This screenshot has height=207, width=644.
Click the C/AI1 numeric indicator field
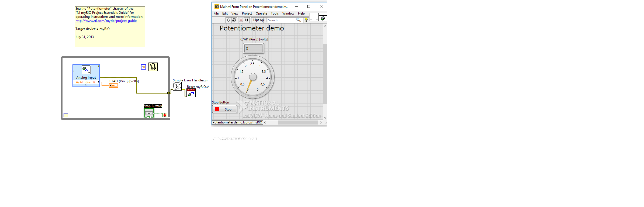click(254, 49)
